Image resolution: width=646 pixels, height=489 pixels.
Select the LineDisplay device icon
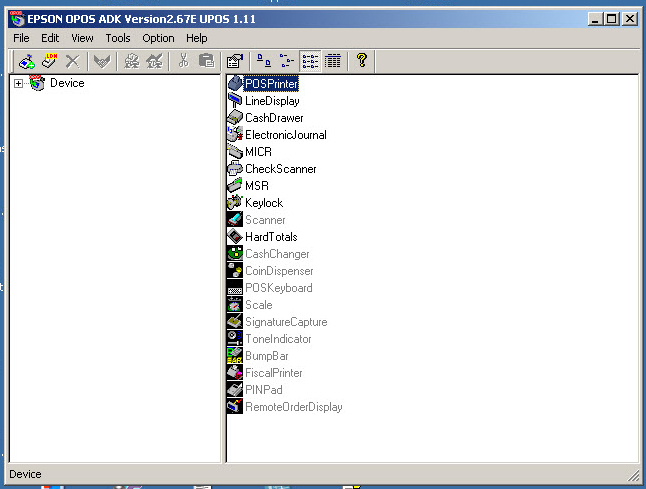click(x=235, y=101)
